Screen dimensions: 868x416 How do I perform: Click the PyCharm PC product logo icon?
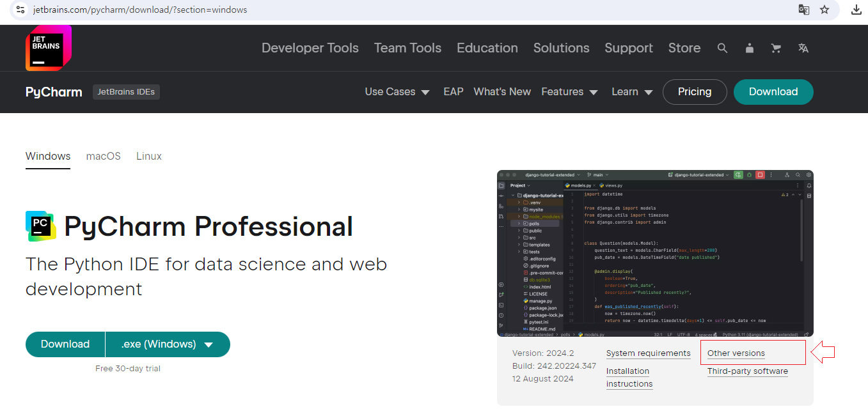coord(41,226)
